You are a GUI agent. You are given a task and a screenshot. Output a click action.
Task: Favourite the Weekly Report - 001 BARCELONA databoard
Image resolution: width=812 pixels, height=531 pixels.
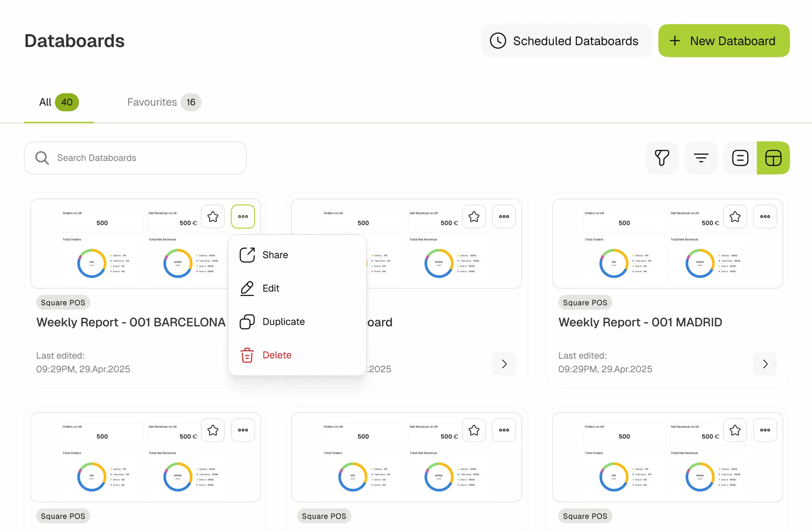pos(213,216)
